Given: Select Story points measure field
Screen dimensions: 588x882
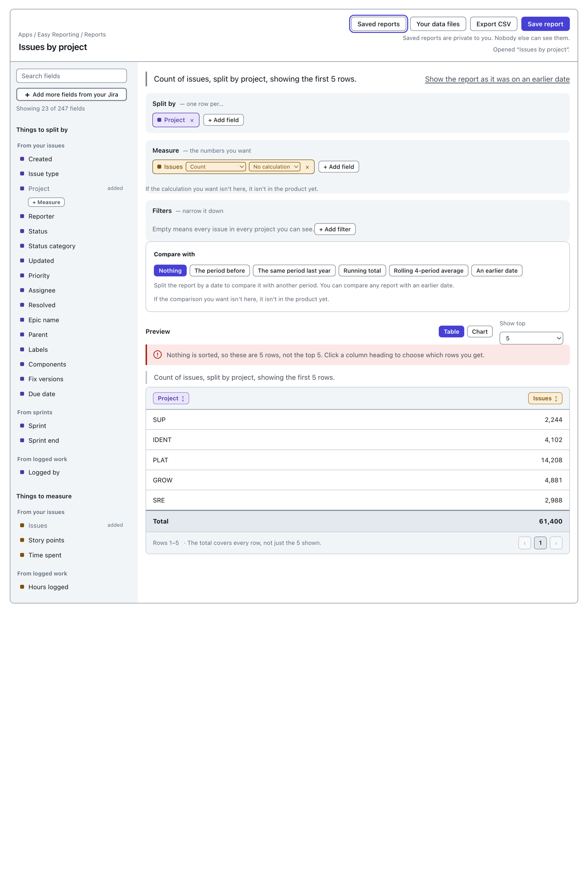Looking at the screenshot, I should coord(72,540).
